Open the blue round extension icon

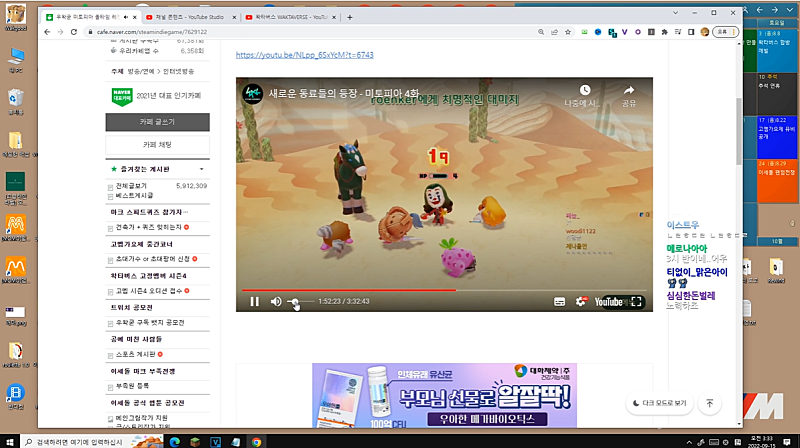click(x=598, y=32)
